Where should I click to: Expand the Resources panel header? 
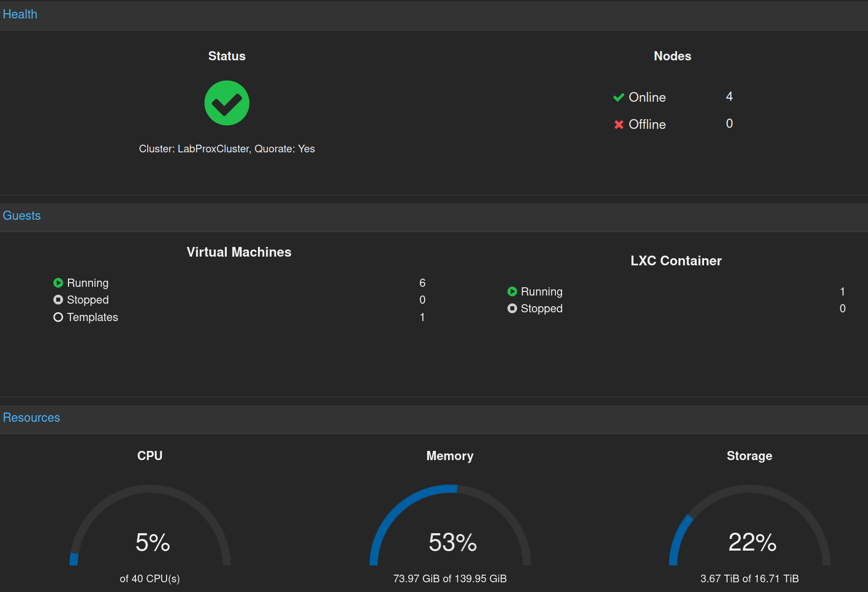[32, 418]
